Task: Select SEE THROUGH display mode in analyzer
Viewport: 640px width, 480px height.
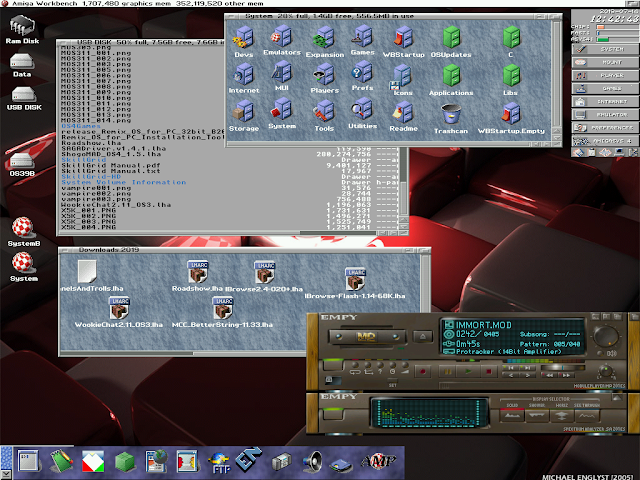Action: pyautogui.click(x=587, y=416)
